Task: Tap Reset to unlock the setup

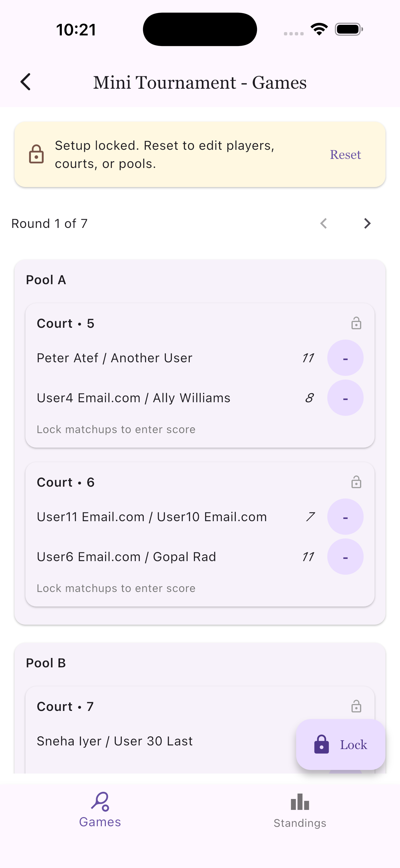Action: (345, 154)
